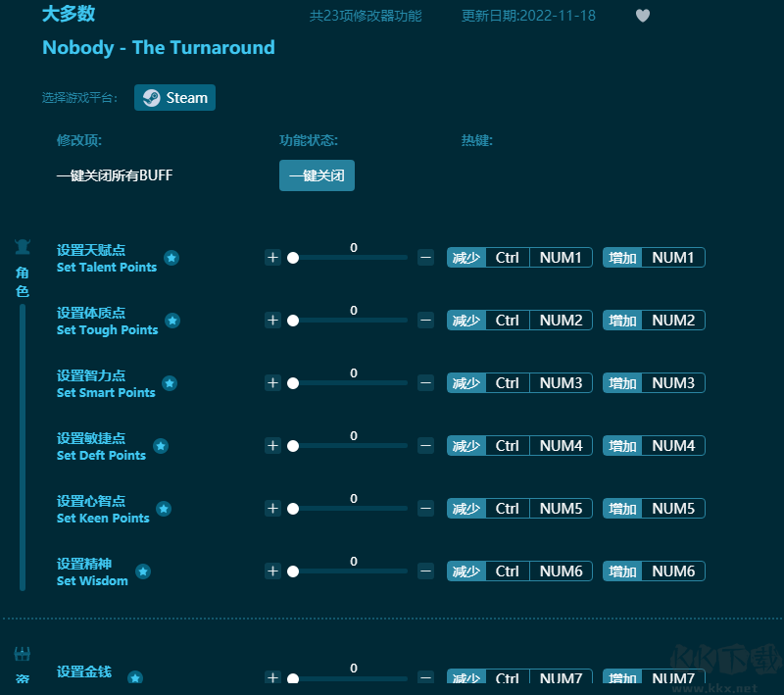Click the star beside Set Wisdom
The width and height of the screenshot is (784, 695).
[x=144, y=572]
